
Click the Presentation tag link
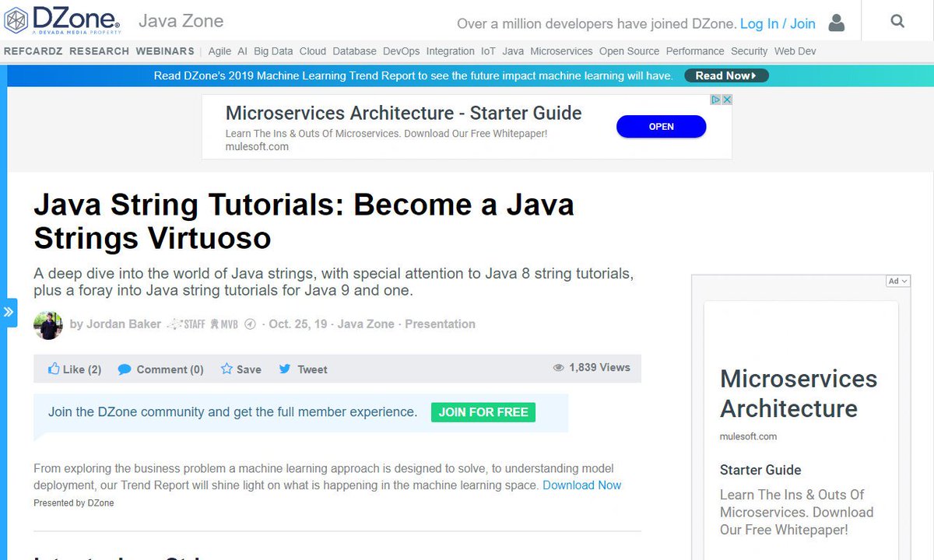[x=440, y=324]
